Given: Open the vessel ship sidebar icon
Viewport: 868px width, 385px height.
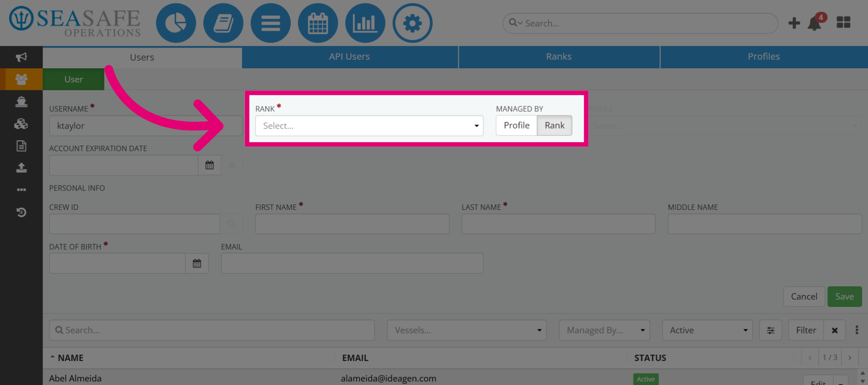Looking at the screenshot, I should coord(21,101).
